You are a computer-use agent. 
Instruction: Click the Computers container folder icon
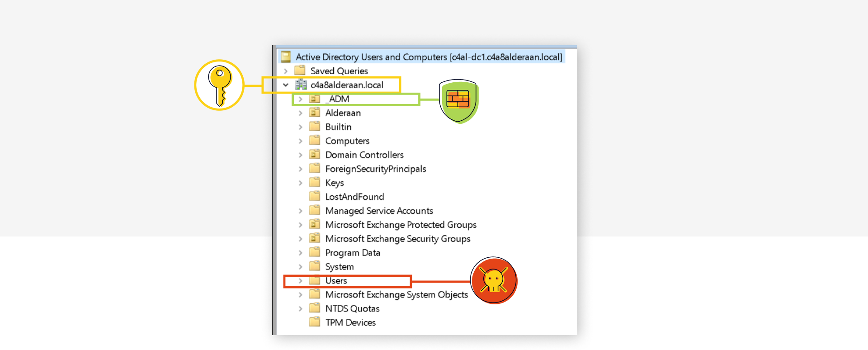click(315, 141)
